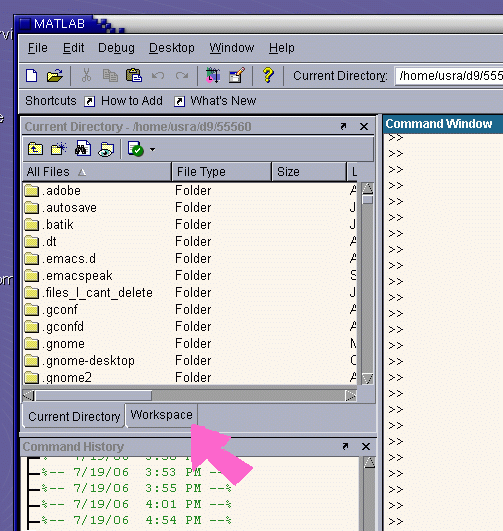This screenshot has height=531, width=503.
Task: Click the Command Window title bar
Action: (443, 124)
